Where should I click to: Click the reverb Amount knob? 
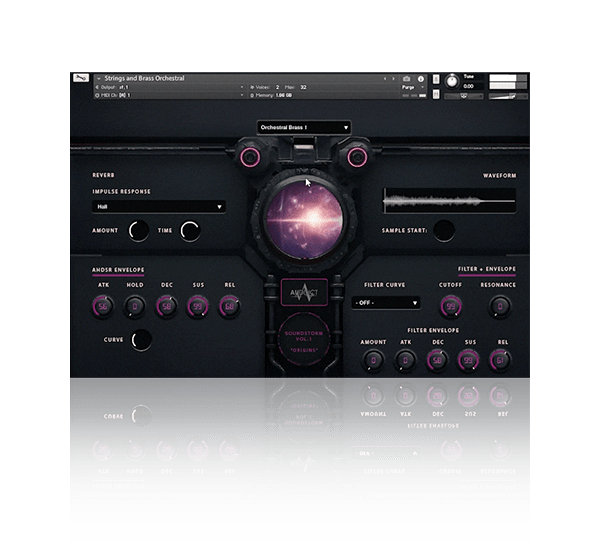pos(139,231)
